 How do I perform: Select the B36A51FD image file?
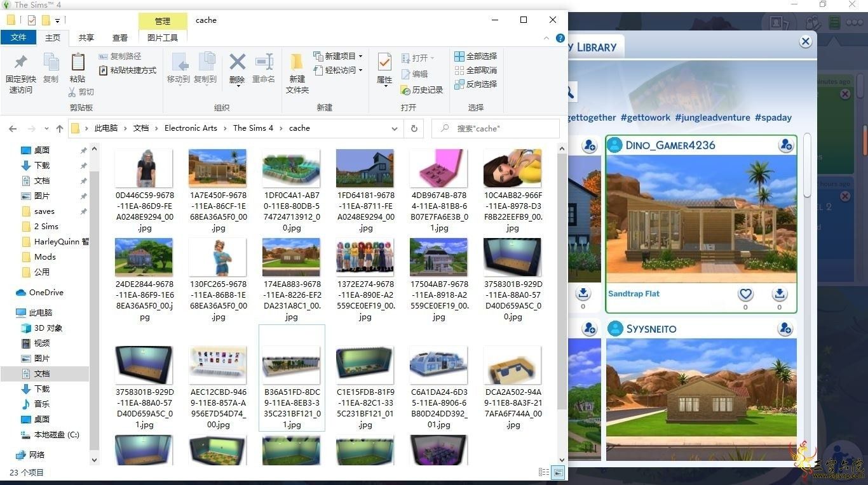click(292, 378)
